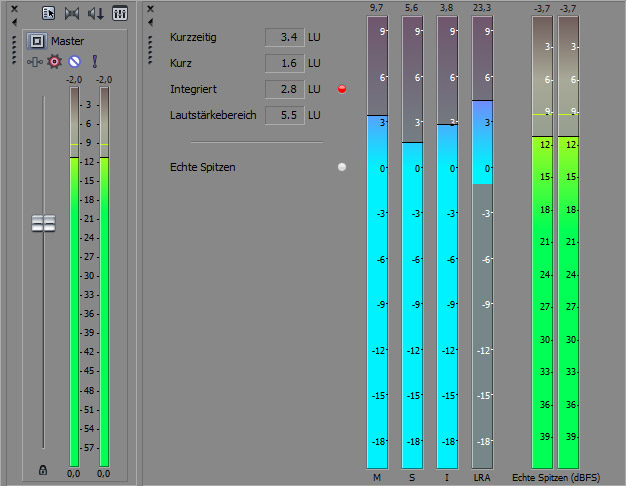This screenshot has width=626, height=486.
Task: Click the Echte Spitzen indicator light
Action: pyautogui.click(x=342, y=167)
